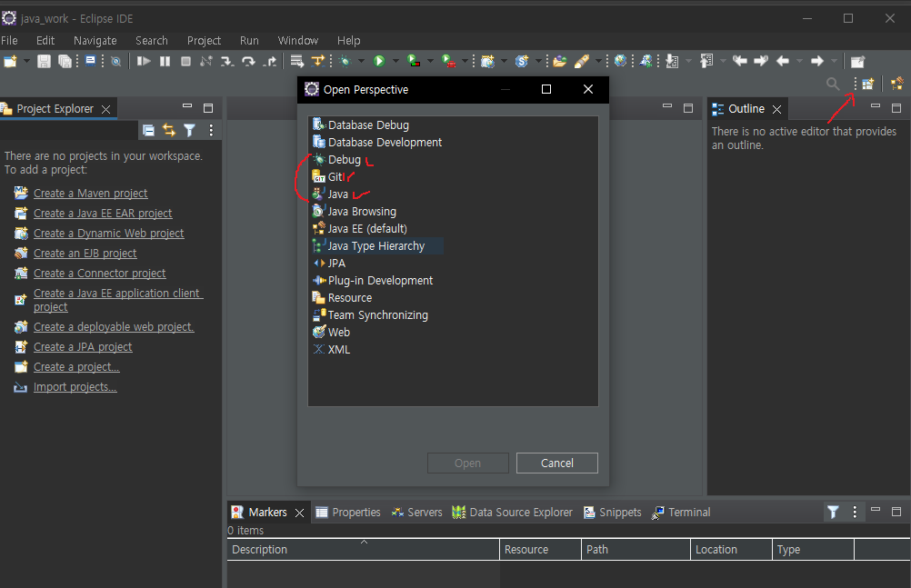Switch to the Data Source Explorer tab

click(513, 512)
